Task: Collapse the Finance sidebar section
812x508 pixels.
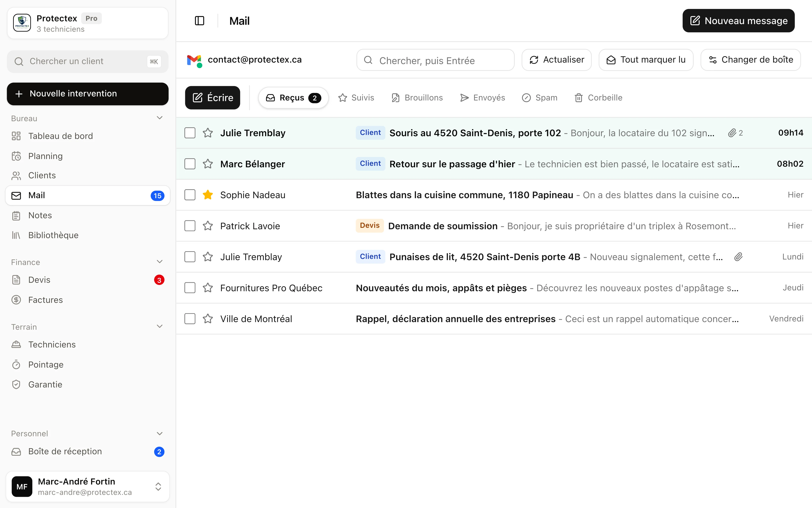Action: [x=160, y=262]
